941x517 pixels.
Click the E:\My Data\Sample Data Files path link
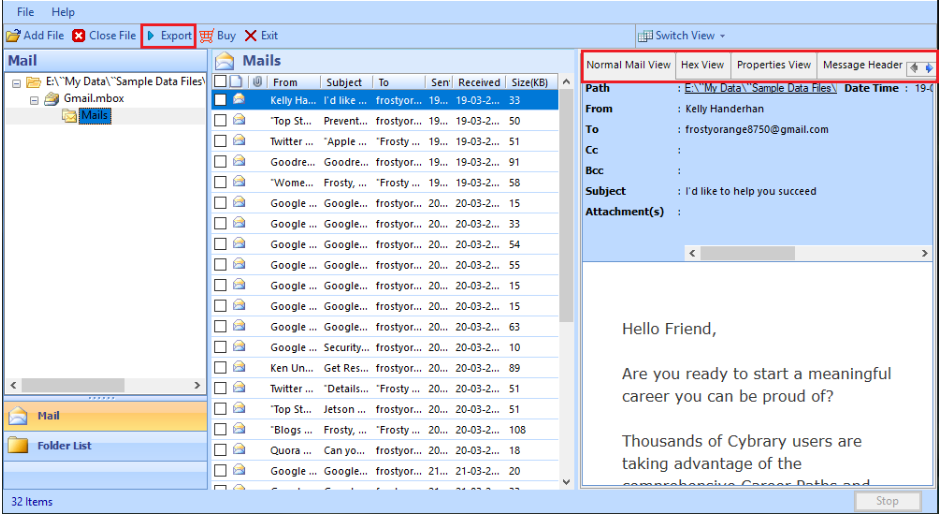click(x=760, y=88)
